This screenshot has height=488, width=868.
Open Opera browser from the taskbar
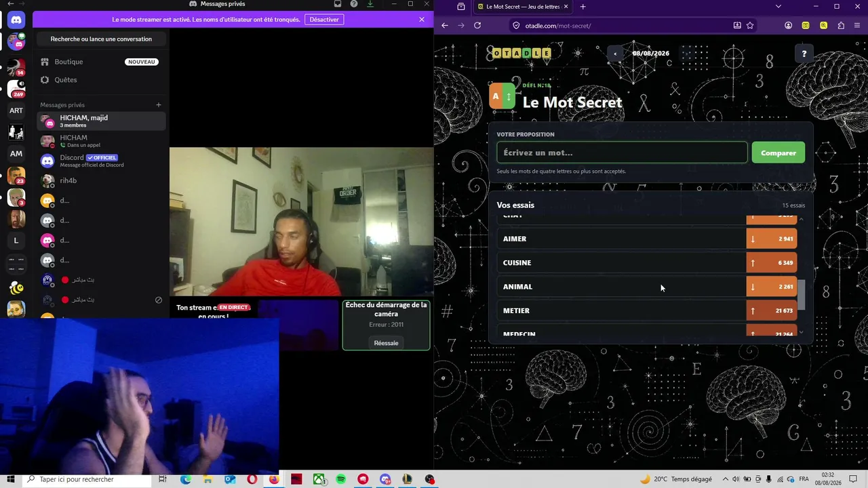pos(252,479)
